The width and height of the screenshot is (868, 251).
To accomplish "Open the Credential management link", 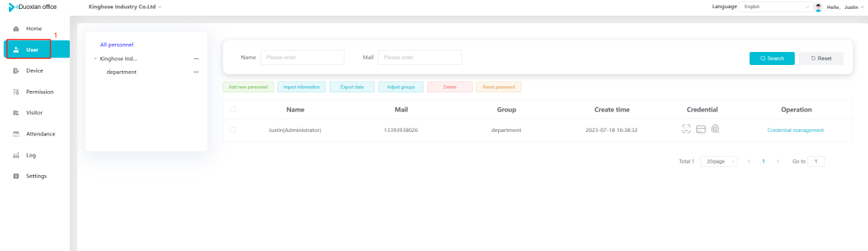I will pyautogui.click(x=795, y=130).
